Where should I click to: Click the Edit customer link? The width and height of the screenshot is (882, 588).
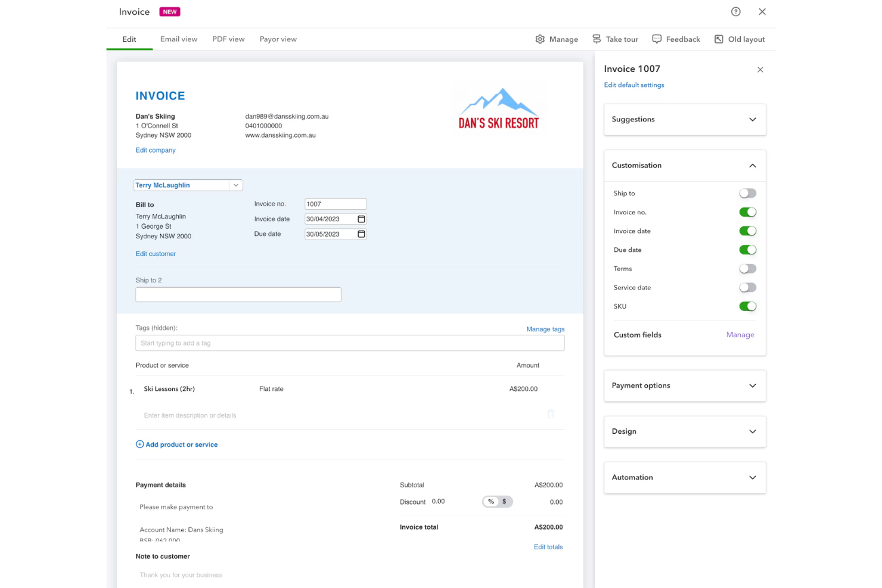click(x=156, y=253)
